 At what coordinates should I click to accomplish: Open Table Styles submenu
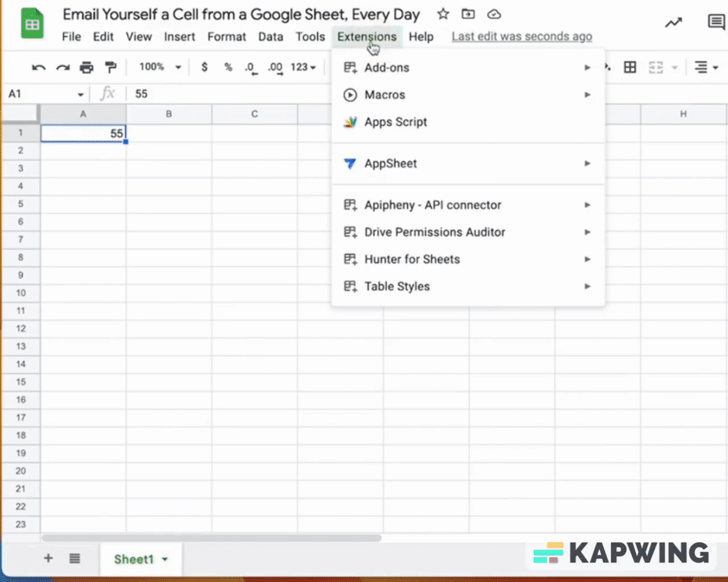pos(468,286)
